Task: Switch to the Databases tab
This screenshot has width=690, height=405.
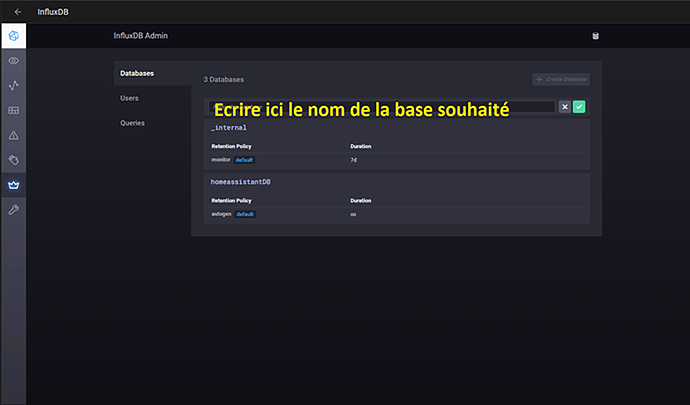Action: click(x=152, y=73)
